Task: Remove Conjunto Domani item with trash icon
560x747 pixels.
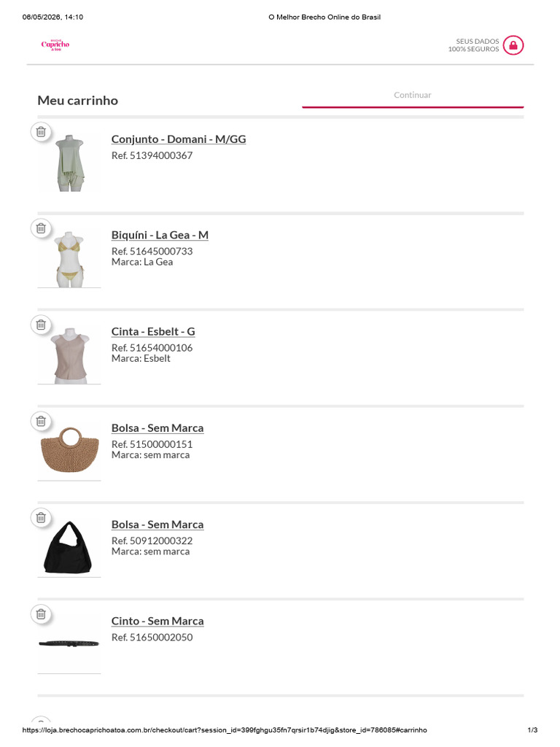Action: coord(41,131)
